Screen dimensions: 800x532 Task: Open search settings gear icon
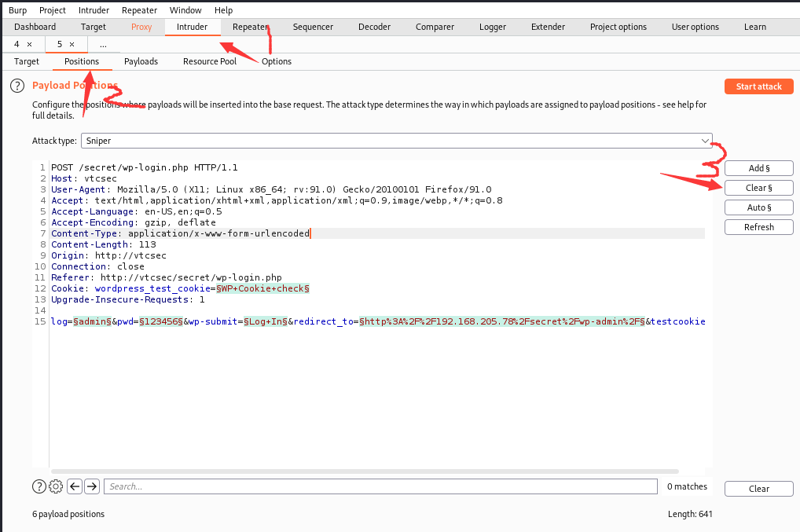click(x=56, y=486)
